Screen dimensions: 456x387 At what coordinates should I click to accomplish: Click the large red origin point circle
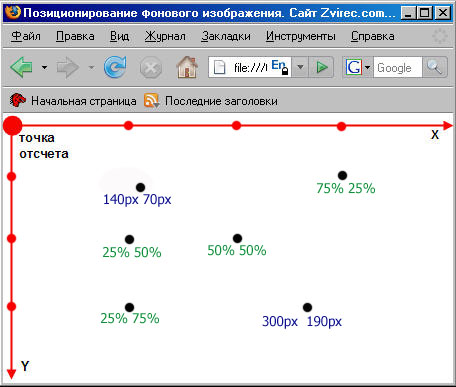(12, 126)
